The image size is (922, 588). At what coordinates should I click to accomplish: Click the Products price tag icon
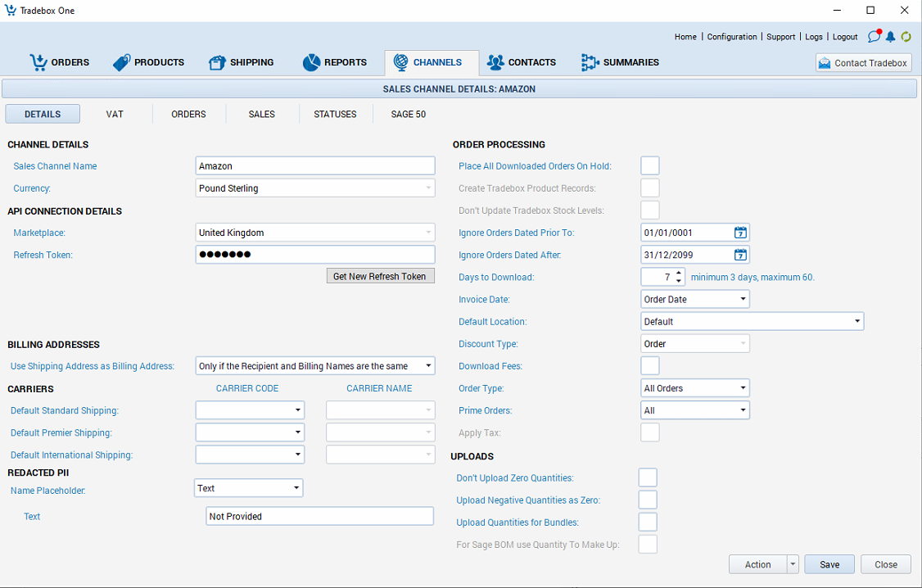[x=122, y=62]
